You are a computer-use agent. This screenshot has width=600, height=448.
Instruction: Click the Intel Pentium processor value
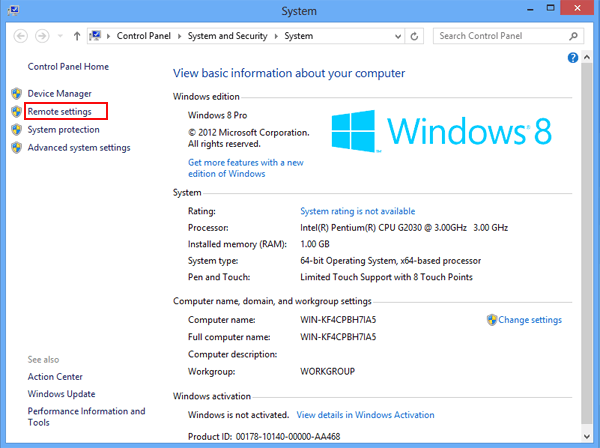(404, 228)
